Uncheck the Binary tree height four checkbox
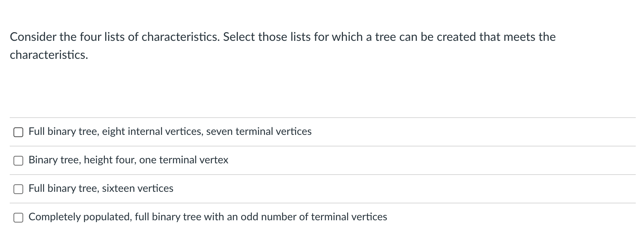 point(18,160)
